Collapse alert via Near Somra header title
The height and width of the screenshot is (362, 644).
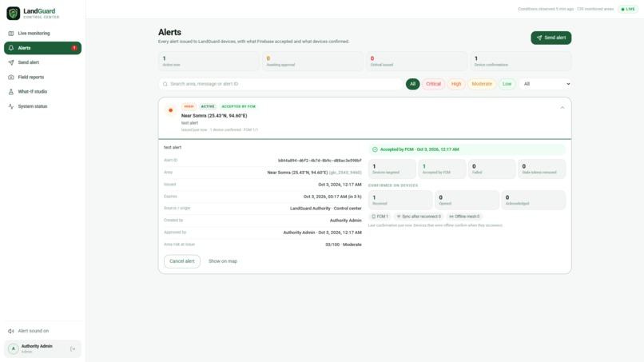click(214, 116)
